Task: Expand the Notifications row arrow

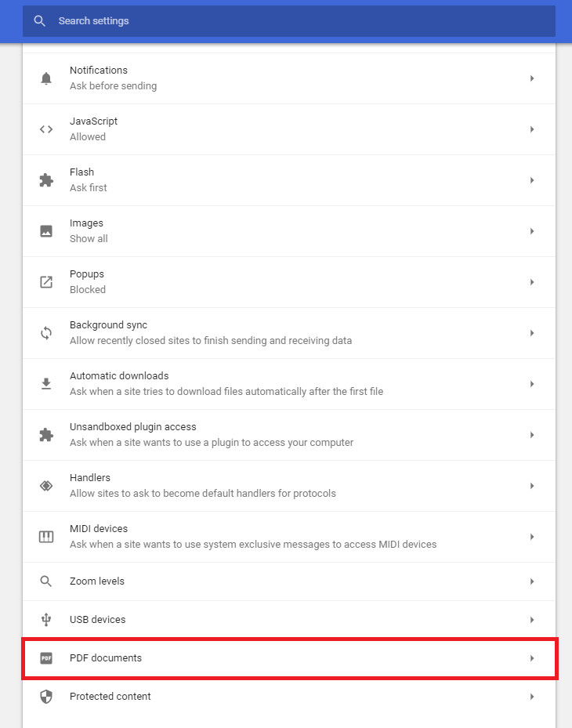Action: click(x=532, y=78)
